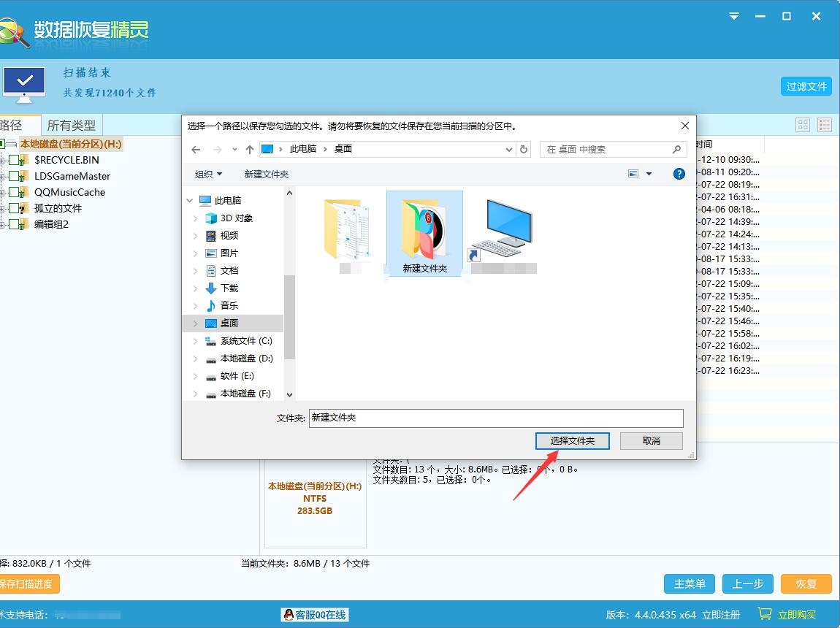Tick the LDSGameMaster checkbox

pos(15,176)
